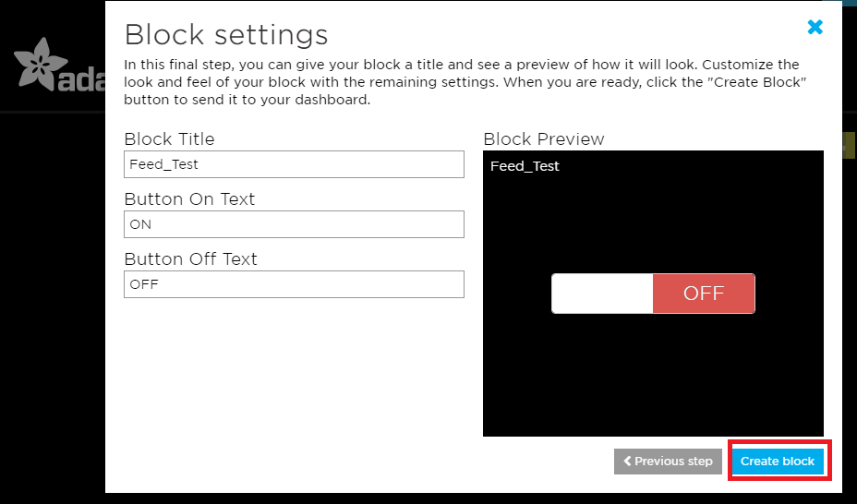This screenshot has width=857, height=504.
Task: Click the Block Title label
Action: click(x=169, y=139)
